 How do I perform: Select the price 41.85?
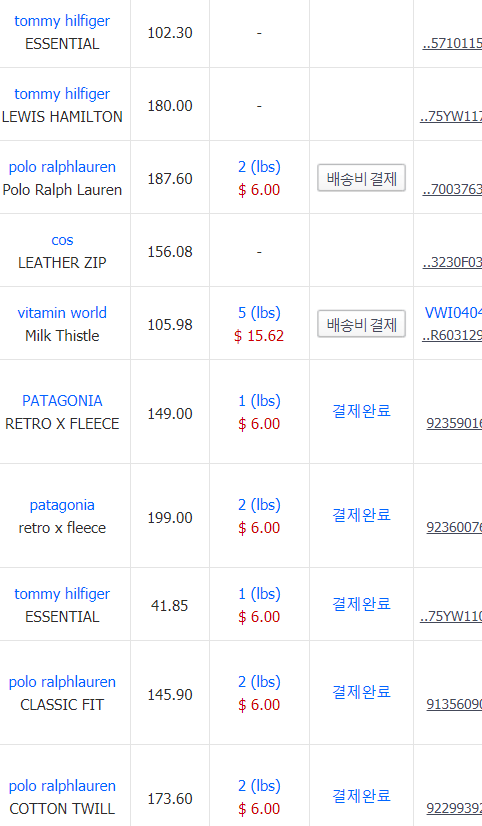[x=170, y=606]
